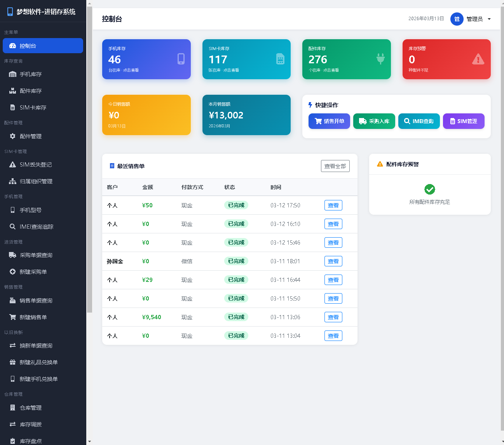Click the plug icon on 配件库存 card
This screenshot has height=445, width=504.
tap(380, 59)
